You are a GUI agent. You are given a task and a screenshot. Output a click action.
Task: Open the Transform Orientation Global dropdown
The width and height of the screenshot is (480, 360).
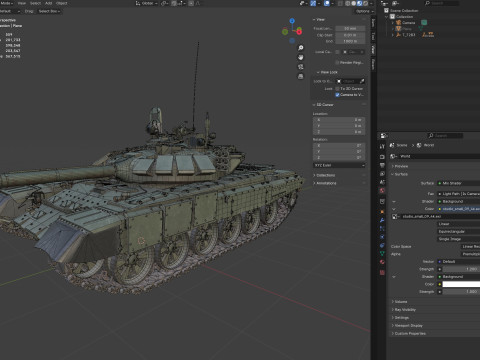[146, 3]
